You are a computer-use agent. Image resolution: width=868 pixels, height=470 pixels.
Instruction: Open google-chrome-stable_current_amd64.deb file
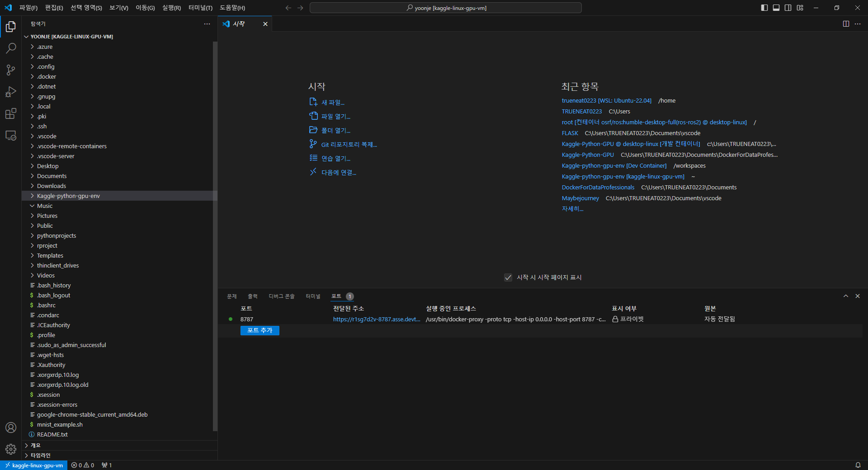tap(119, 414)
